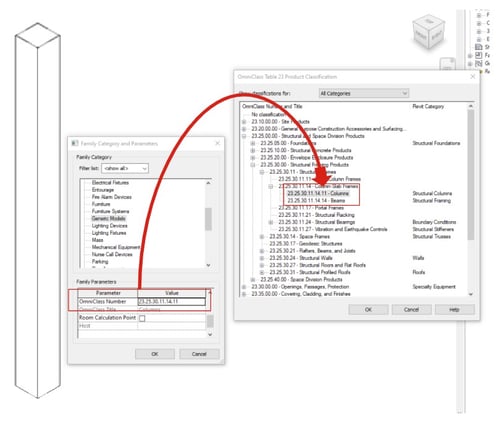This screenshot has width=500, height=422.
Task: Select 23.25.30.24 Structural Walls item
Action: [x=301, y=258]
